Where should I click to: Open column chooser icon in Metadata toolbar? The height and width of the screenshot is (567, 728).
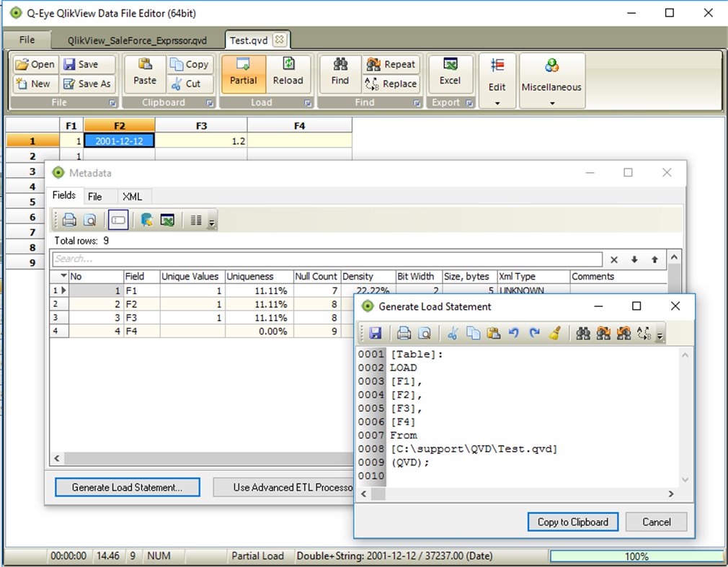coord(196,220)
